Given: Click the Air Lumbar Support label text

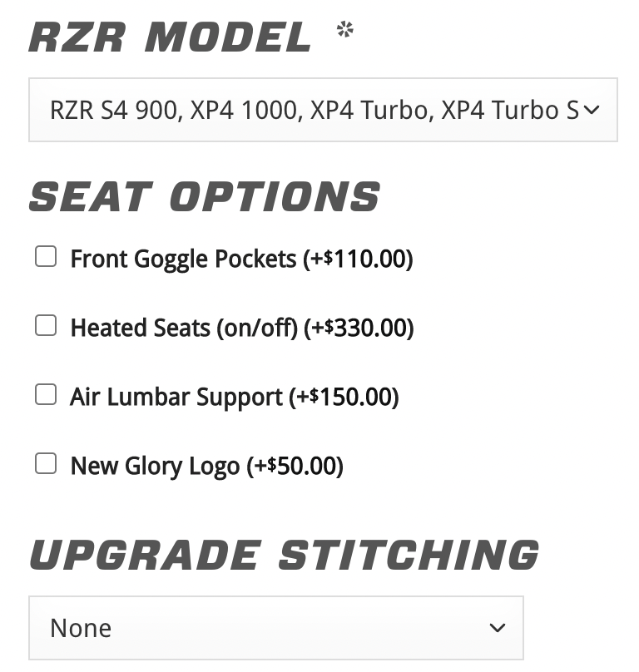Looking at the screenshot, I should tap(176, 398).
